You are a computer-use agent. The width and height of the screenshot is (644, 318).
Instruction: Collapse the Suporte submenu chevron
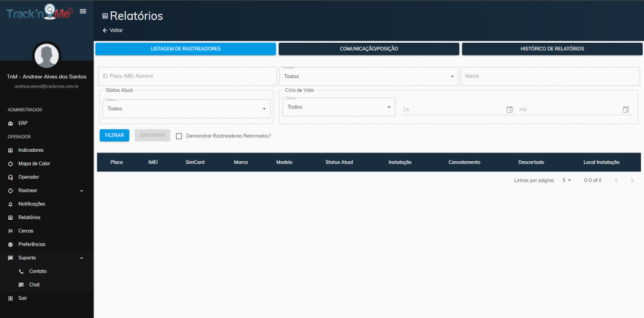pos(81,258)
